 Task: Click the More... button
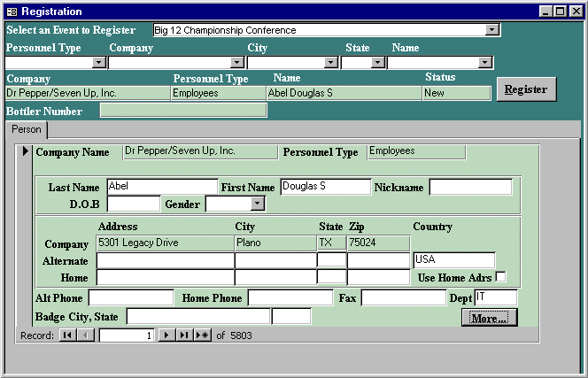point(490,318)
